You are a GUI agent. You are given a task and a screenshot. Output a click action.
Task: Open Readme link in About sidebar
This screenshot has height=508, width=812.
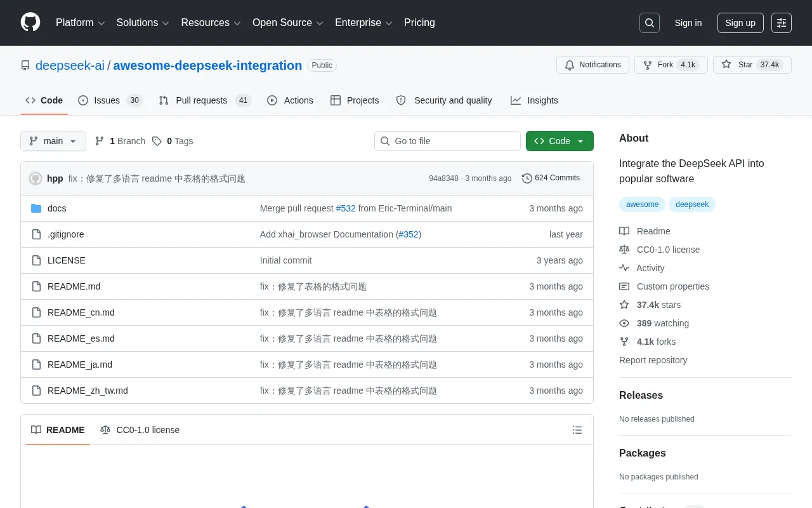(x=645, y=231)
